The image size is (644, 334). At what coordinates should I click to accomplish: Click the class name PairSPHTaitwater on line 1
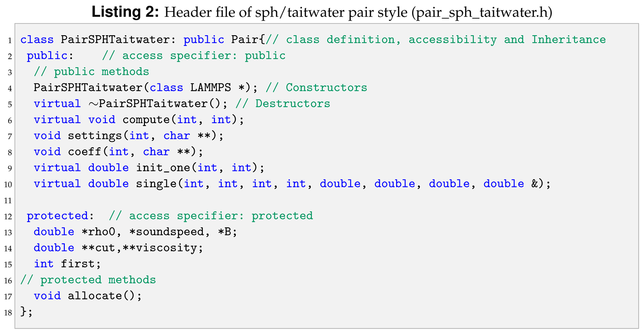pyautogui.click(x=115, y=40)
